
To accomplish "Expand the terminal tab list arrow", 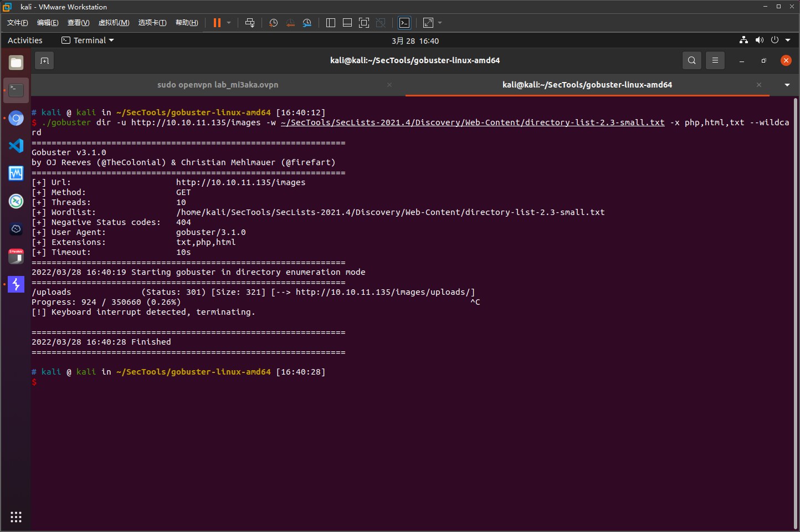I will (x=787, y=85).
